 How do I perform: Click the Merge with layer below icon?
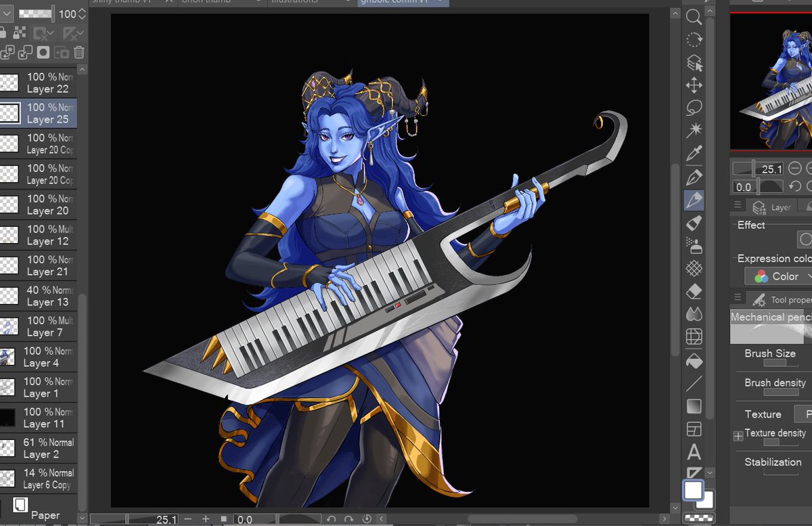click(x=26, y=52)
